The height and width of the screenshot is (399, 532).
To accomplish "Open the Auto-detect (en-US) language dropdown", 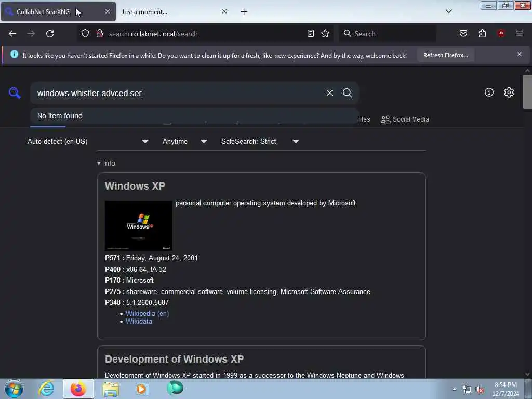I will pos(88,141).
